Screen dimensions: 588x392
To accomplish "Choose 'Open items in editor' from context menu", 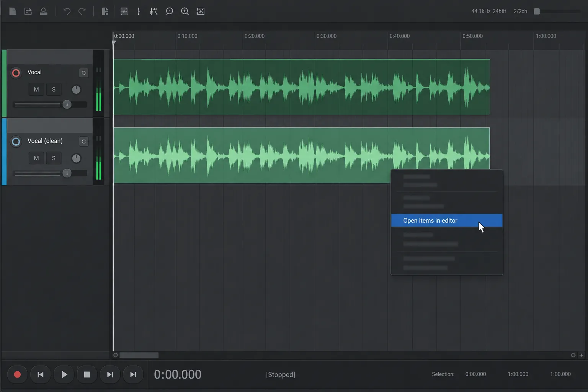I will [x=447, y=220].
